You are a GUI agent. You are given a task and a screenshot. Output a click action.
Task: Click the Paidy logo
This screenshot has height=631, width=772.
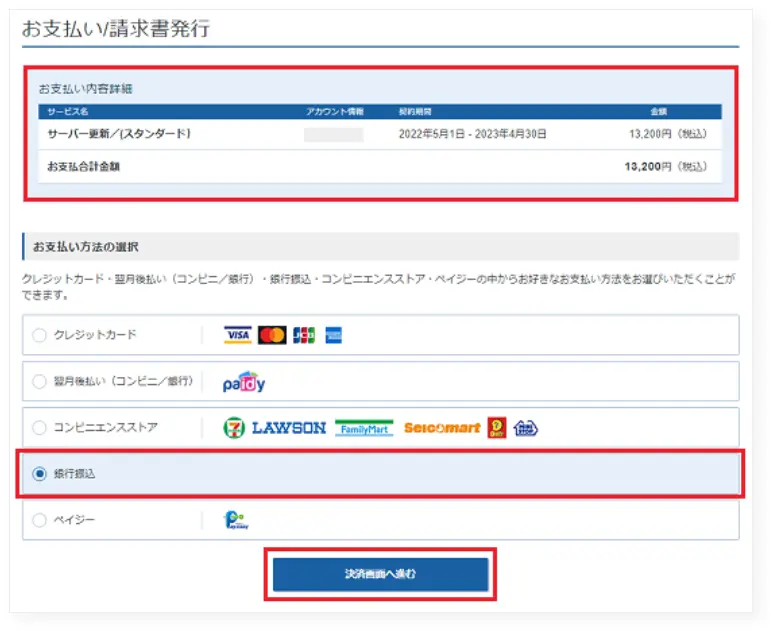[x=244, y=382]
